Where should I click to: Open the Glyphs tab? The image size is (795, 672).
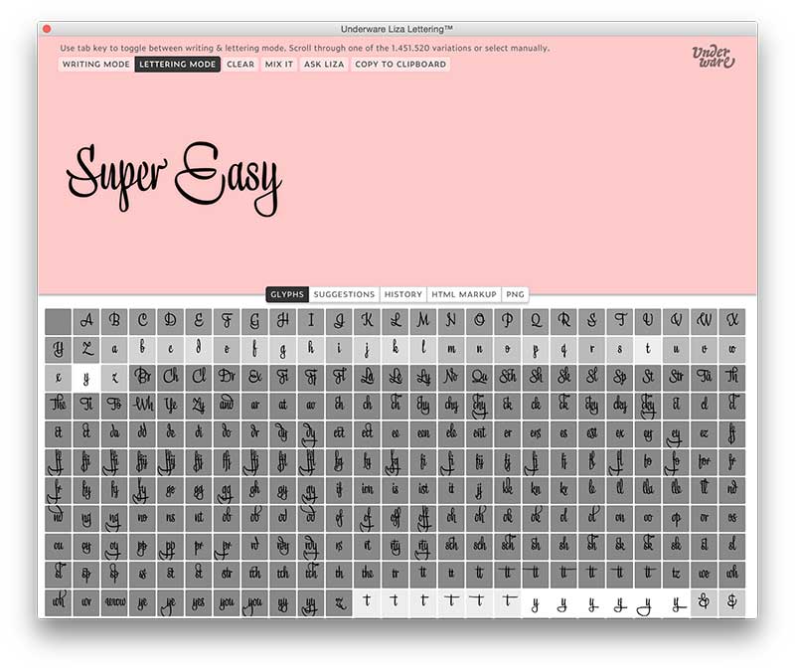pyautogui.click(x=287, y=294)
